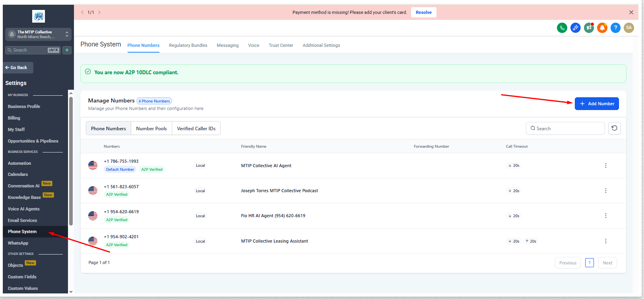Open options menu for 954-620-6619 row
This screenshot has width=644, height=299.
606,216
